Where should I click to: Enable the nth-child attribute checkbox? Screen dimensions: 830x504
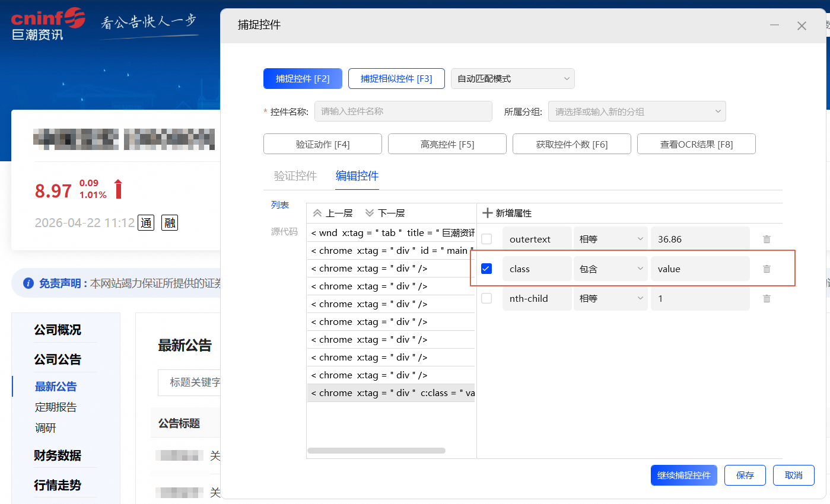pos(486,299)
